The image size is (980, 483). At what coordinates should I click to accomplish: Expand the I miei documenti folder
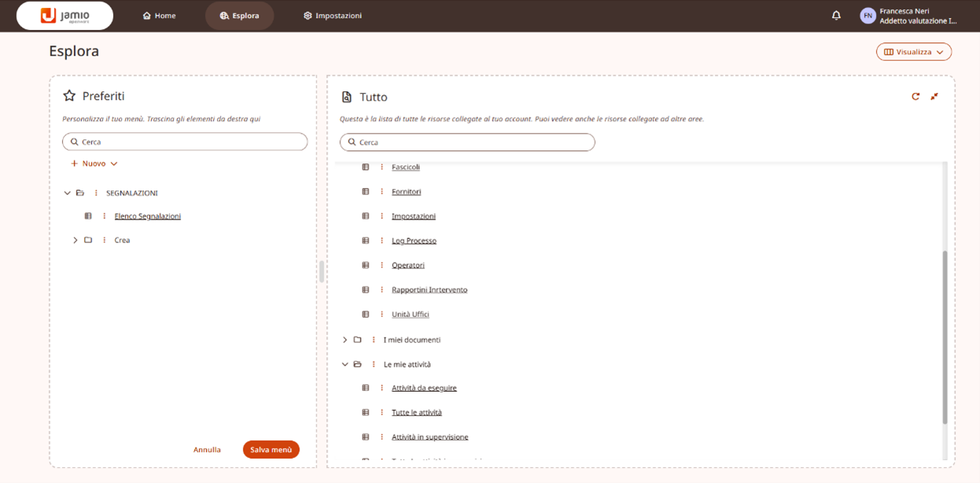point(344,340)
